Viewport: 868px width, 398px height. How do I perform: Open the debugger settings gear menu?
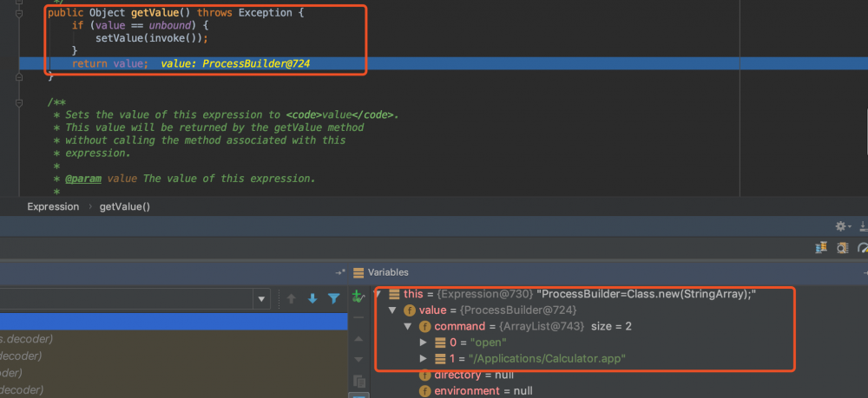pos(839,225)
